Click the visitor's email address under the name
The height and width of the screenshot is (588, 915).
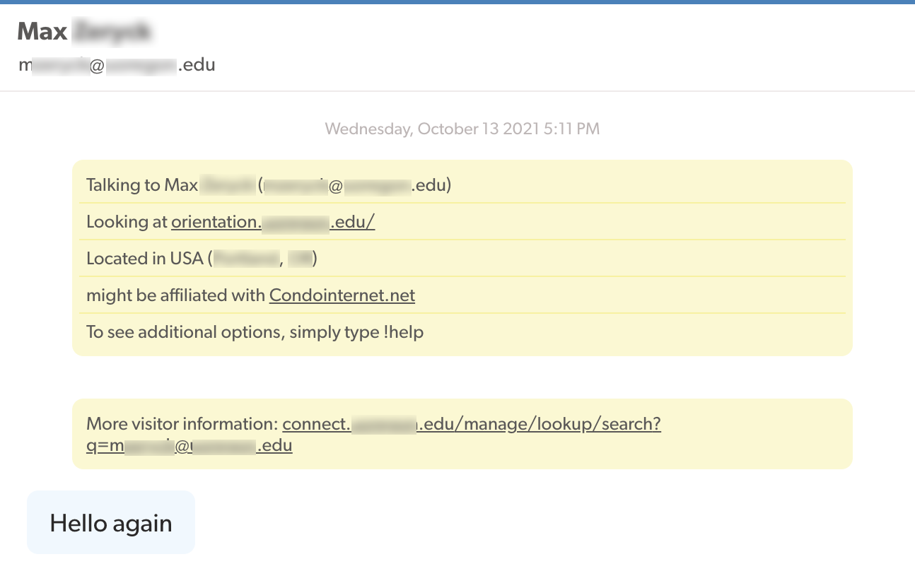click(117, 64)
